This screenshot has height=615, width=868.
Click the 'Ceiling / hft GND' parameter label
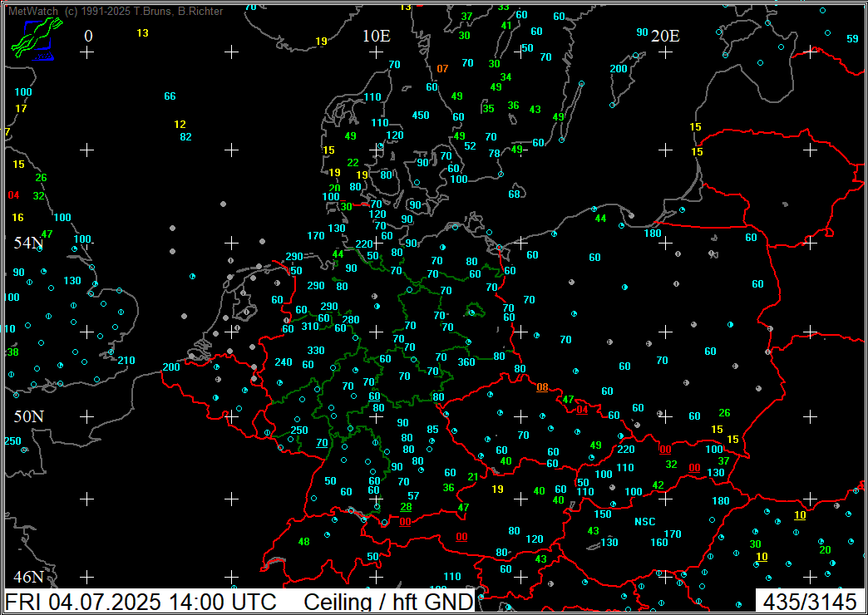[x=389, y=602]
